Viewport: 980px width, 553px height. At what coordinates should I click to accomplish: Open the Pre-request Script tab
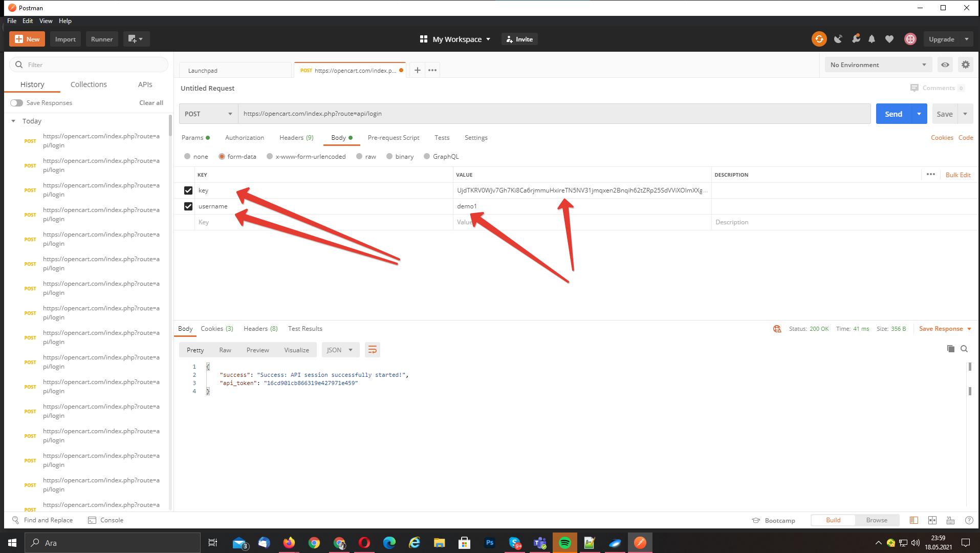pyautogui.click(x=394, y=138)
